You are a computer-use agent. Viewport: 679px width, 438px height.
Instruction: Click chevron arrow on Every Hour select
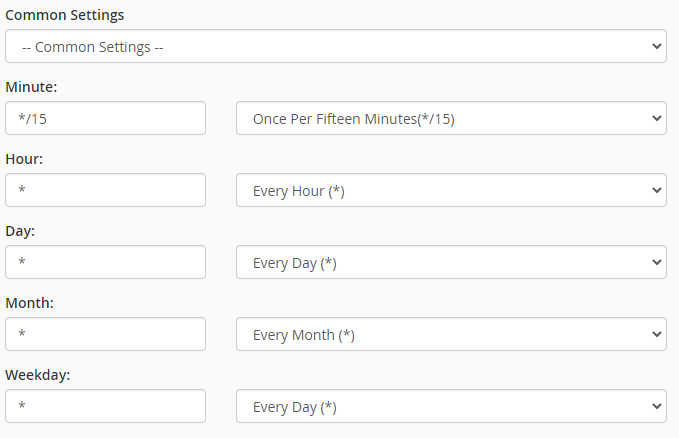656,190
